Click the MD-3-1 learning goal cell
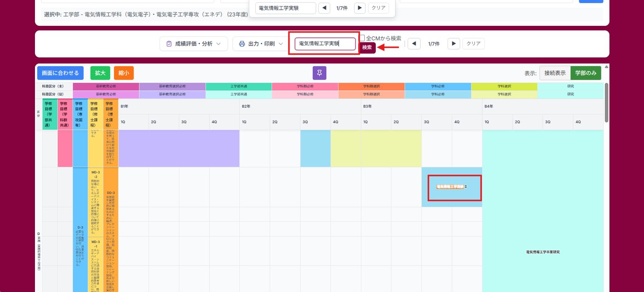The image size is (644, 292). point(95,264)
